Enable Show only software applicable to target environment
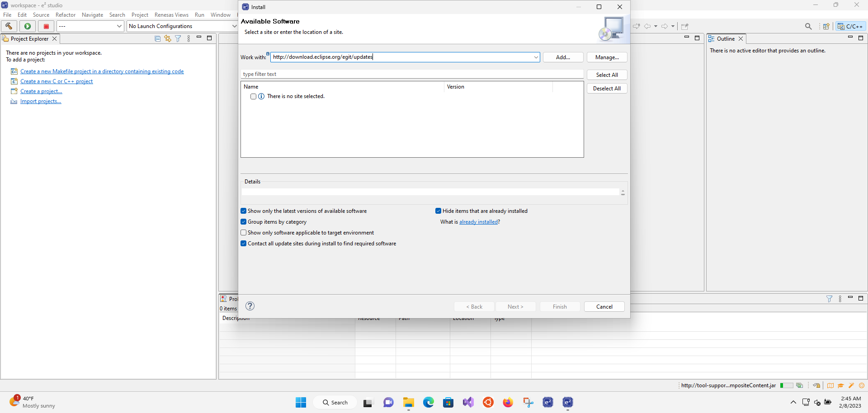The image size is (868, 413). pos(244,233)
